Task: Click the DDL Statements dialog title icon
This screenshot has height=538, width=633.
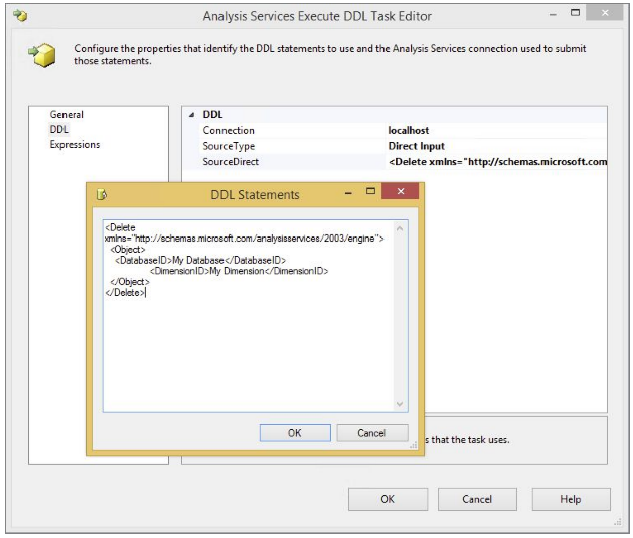Action: pos(102,194)
